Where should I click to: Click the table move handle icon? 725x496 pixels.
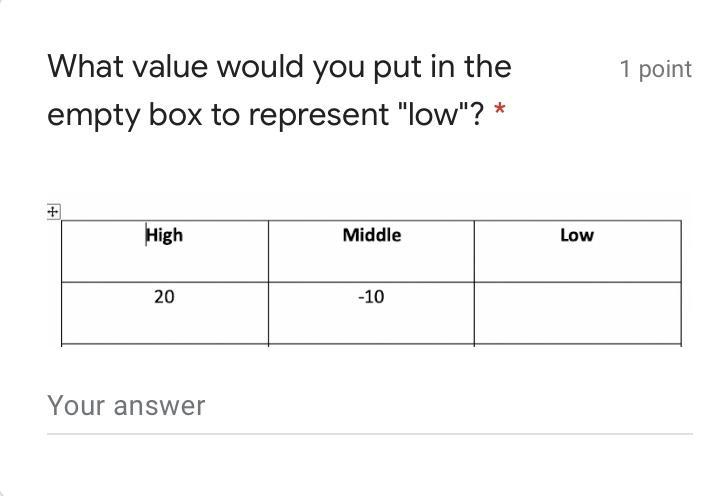tap(53, 212)
